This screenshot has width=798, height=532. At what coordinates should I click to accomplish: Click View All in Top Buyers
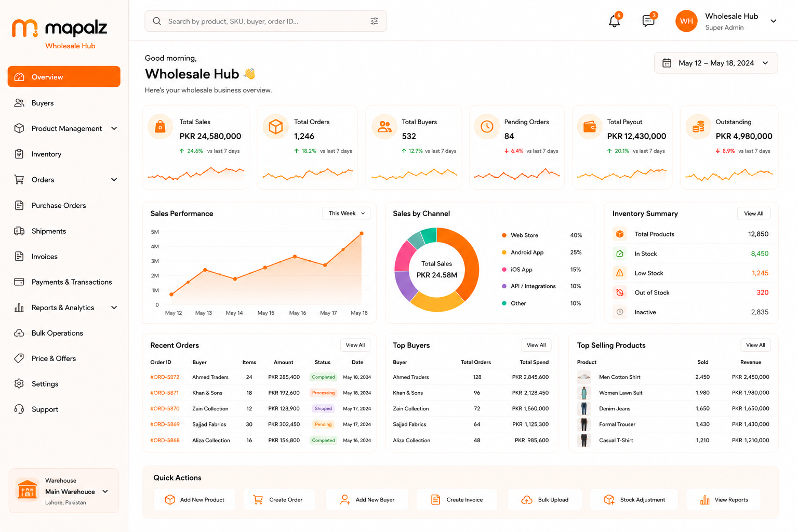coord(536,345)
